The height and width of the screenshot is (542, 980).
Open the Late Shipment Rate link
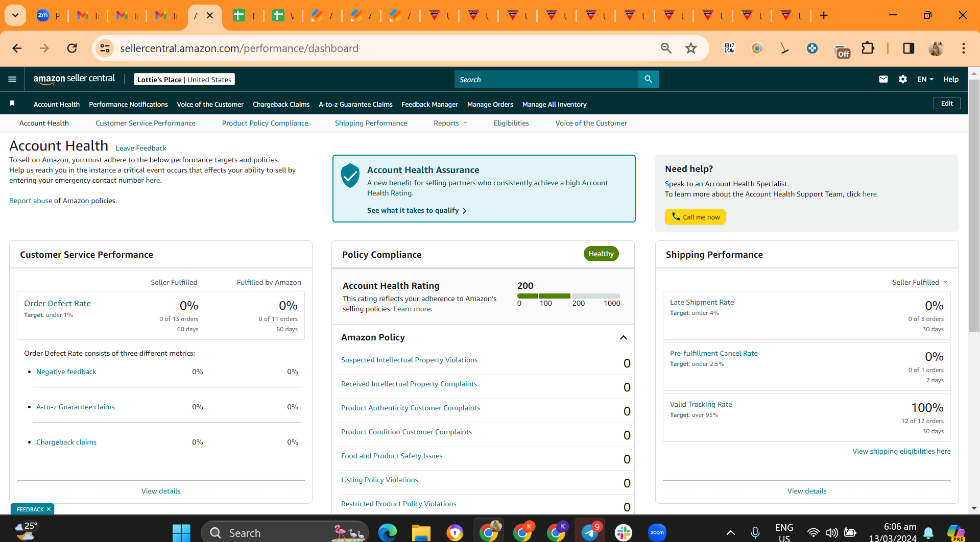click(702, 302)
